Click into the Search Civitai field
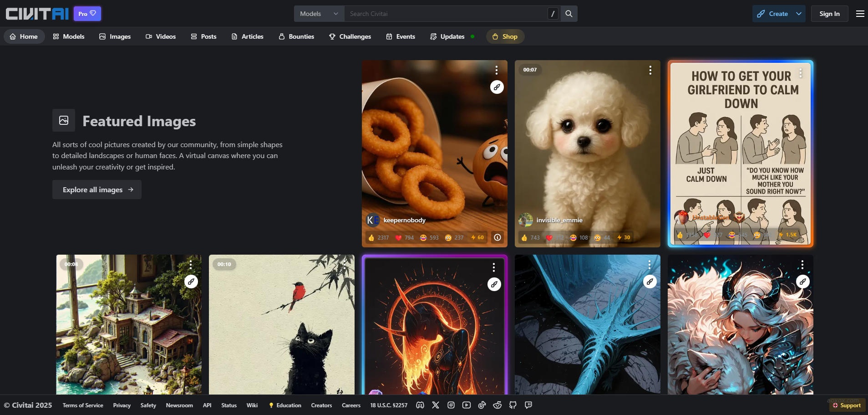 pyautogui.click(x=446, y=14)
